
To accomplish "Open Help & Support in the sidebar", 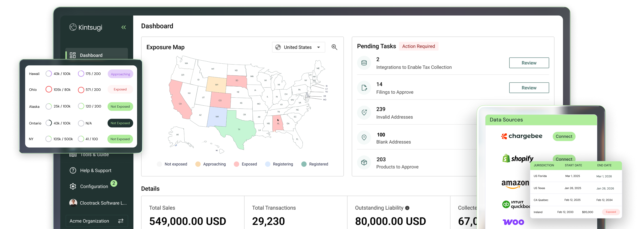I will 96,171.
